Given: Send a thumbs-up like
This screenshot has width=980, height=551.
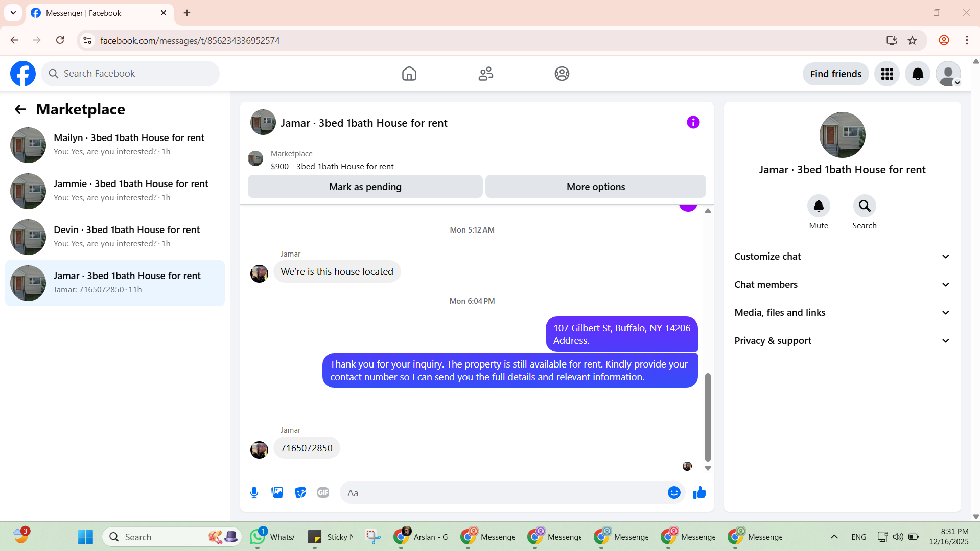Looking at the screenshot, I should pyautogui.click(x=699, y=493).
